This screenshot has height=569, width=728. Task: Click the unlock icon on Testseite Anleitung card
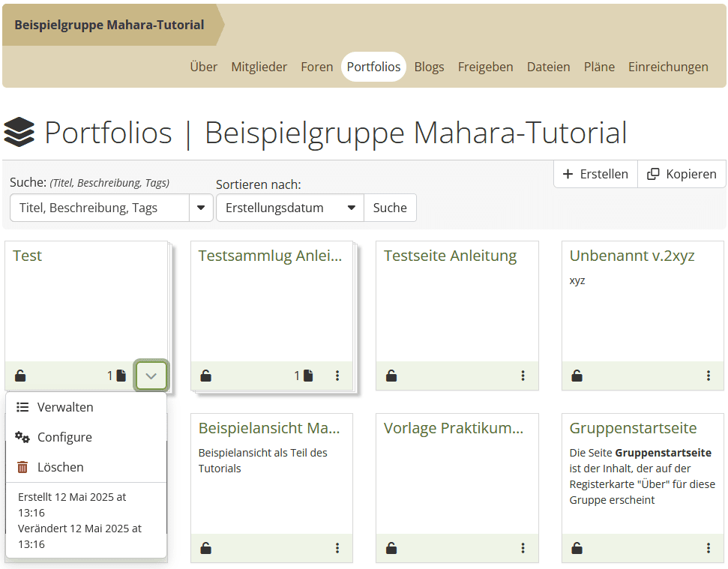click(x=391, y=376)
